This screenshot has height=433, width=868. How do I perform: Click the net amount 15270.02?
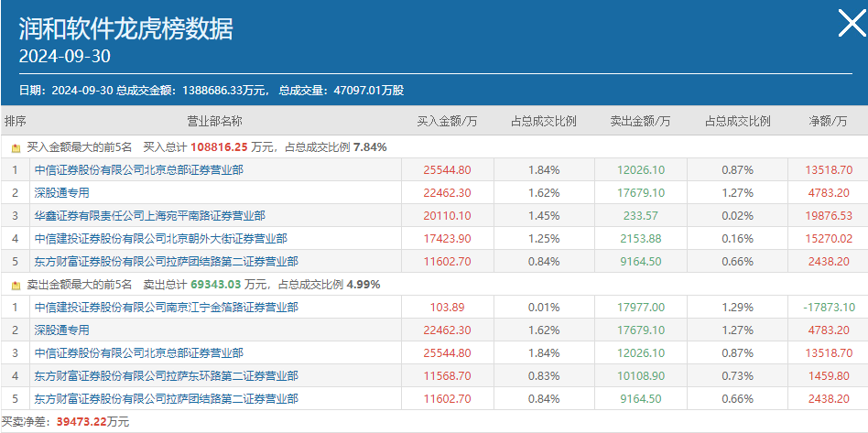tap(828, 239)
